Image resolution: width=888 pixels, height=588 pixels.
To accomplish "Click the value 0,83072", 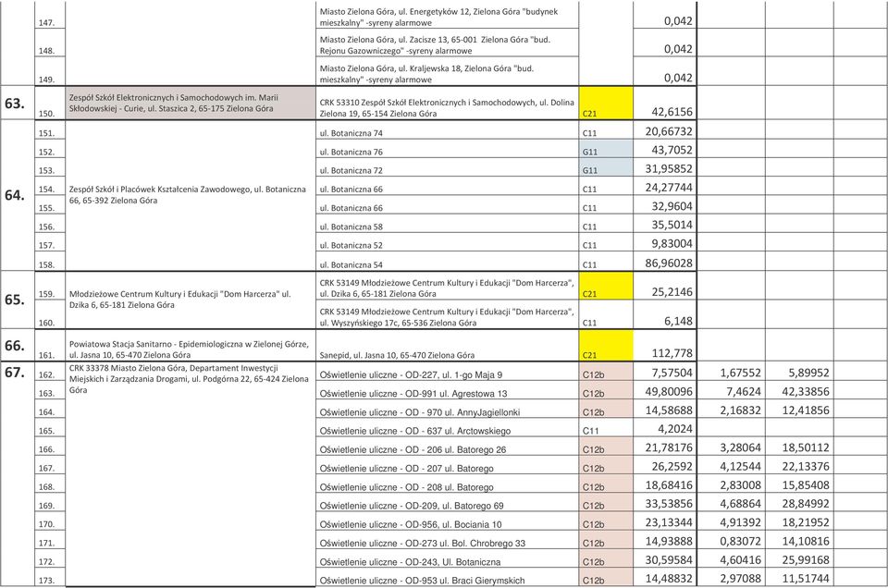I will pyautogui.click(x=740, y=541).
